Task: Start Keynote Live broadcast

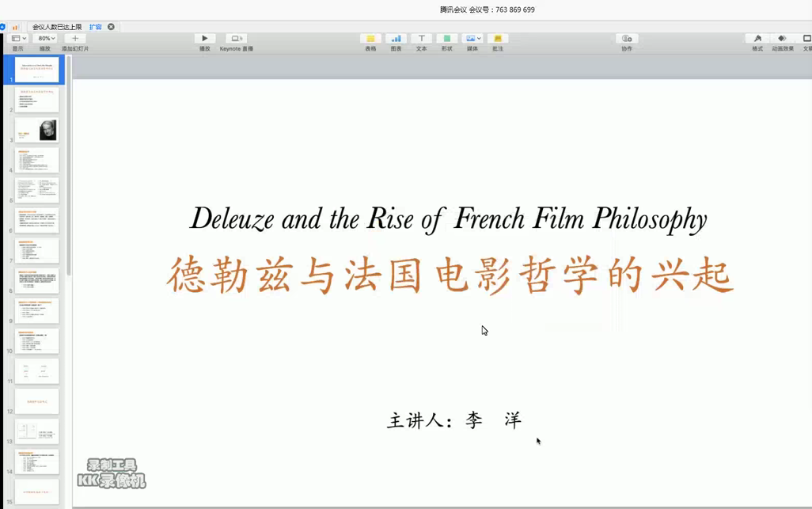Action: (236, 38)
